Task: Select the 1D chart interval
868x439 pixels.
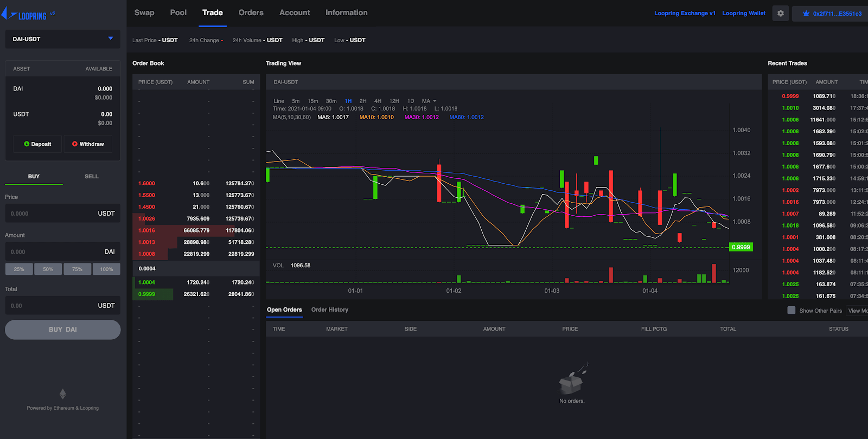Action: [411, 101]
